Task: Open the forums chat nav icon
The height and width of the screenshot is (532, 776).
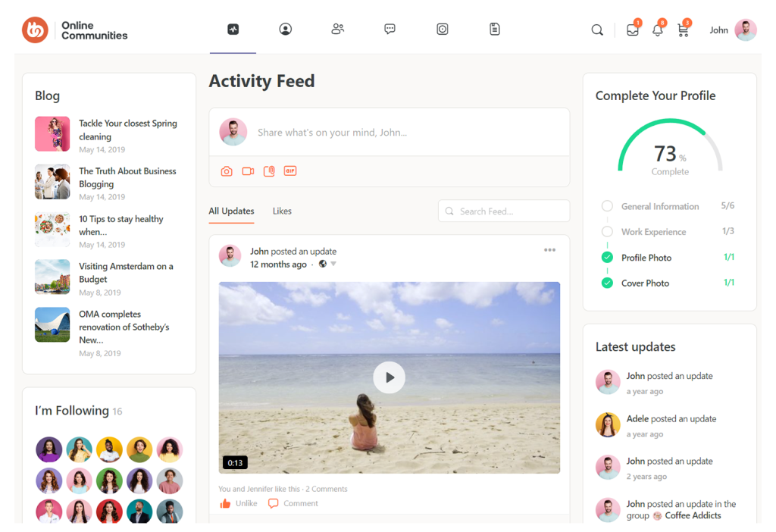Action: click(x=390, y=30)
